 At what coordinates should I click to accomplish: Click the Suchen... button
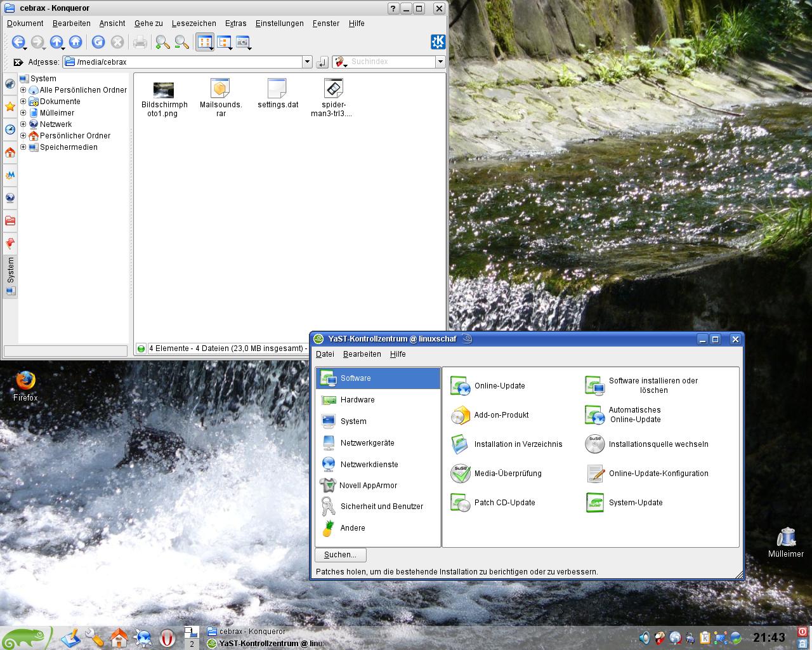(x=340, y=555)
